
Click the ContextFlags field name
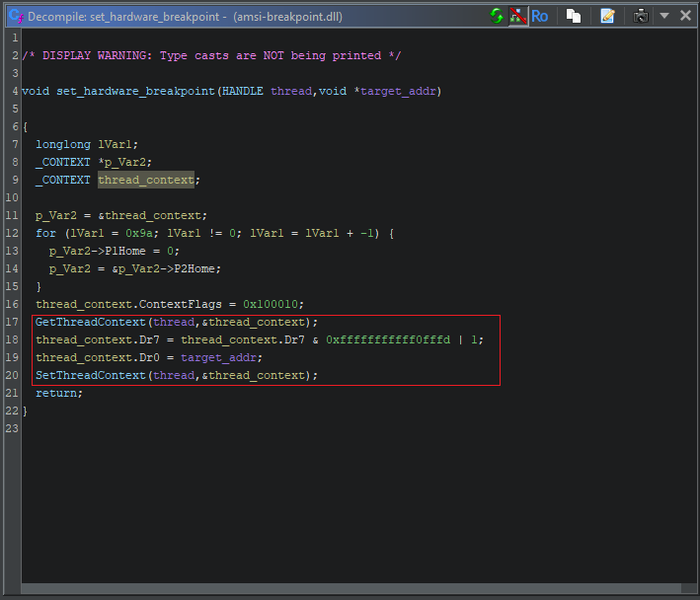coord(181,305)
